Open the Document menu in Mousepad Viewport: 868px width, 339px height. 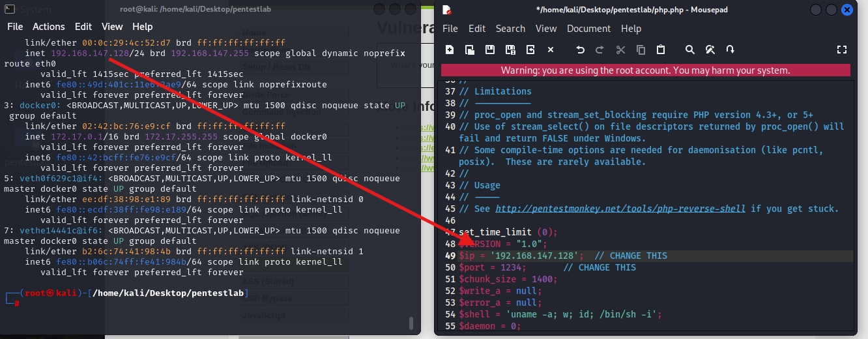tap(589, 29)
